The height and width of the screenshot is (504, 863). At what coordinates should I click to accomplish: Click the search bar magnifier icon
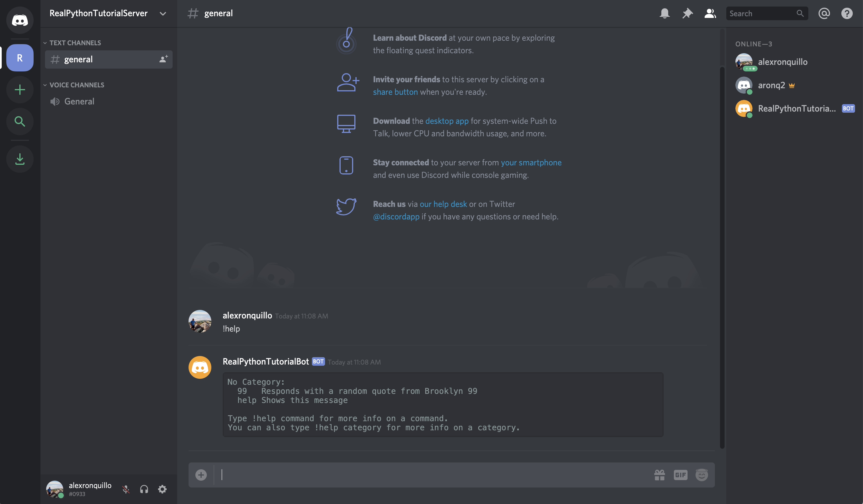(801, 13)
